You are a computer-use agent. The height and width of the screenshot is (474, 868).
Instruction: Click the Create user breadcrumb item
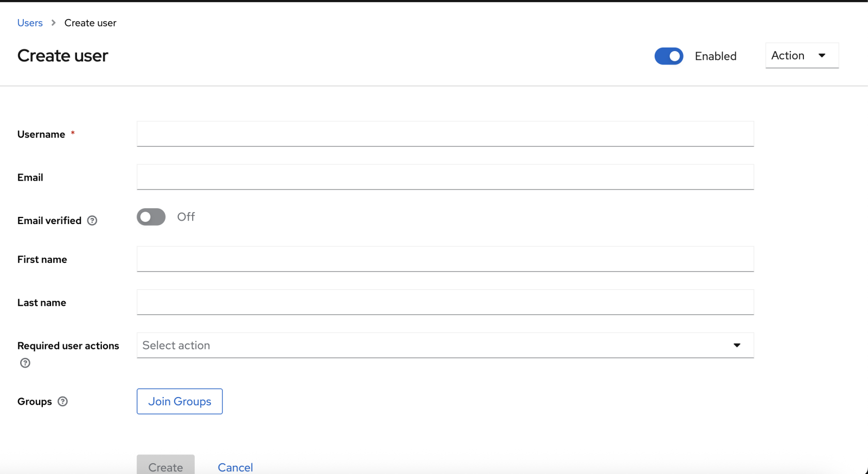(x=90, y=23)
